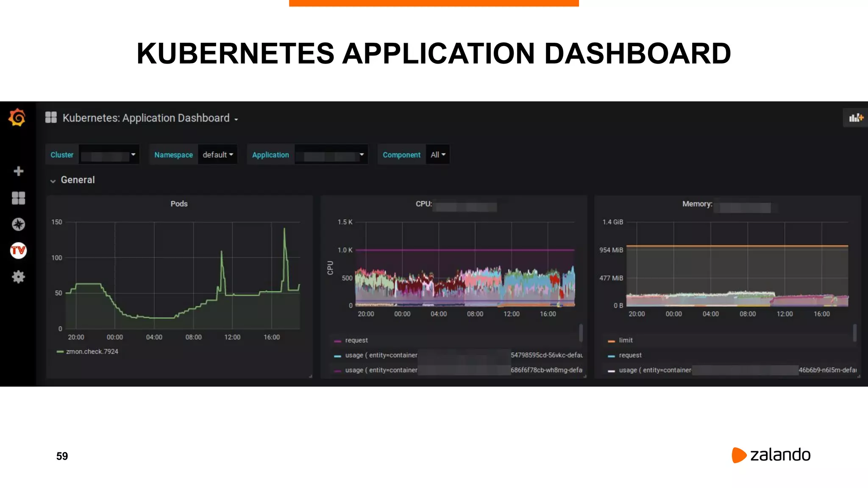Click the dashboard grid icon beside title
Image resolution: width=868 pixels, height=488 pixels.
click(51, 117)
